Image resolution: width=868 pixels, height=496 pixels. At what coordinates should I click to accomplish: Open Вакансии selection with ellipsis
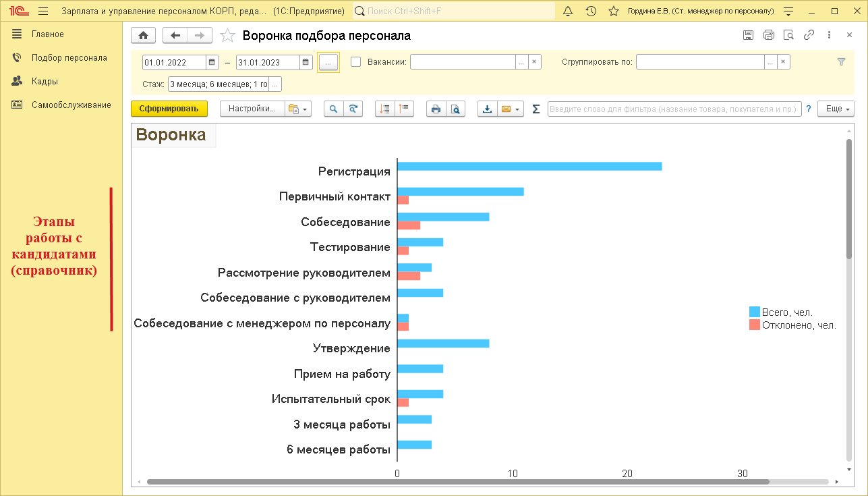(522, 62)
